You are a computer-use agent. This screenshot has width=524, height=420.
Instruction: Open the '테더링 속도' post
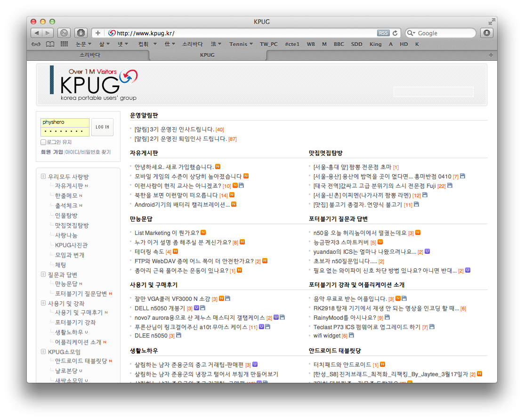tap(149, 251)
